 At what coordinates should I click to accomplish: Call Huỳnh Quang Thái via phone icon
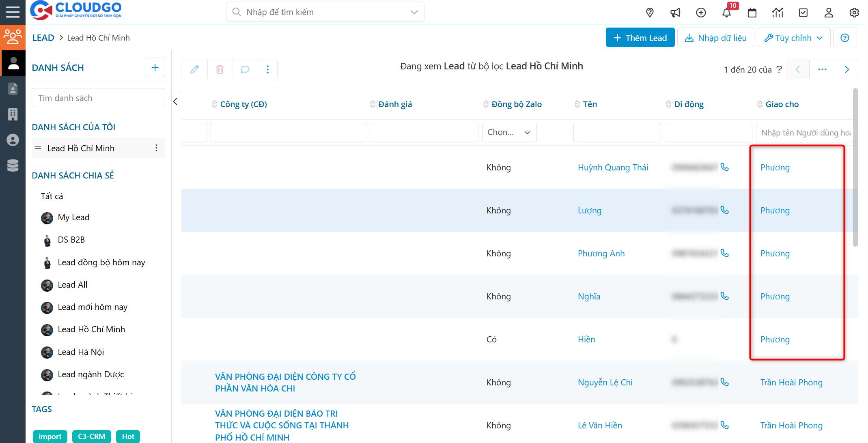(x=725, y=167)
